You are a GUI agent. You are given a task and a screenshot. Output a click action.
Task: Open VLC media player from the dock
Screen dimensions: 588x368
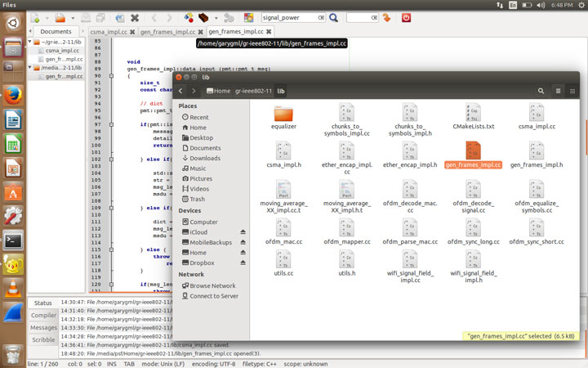12,288
